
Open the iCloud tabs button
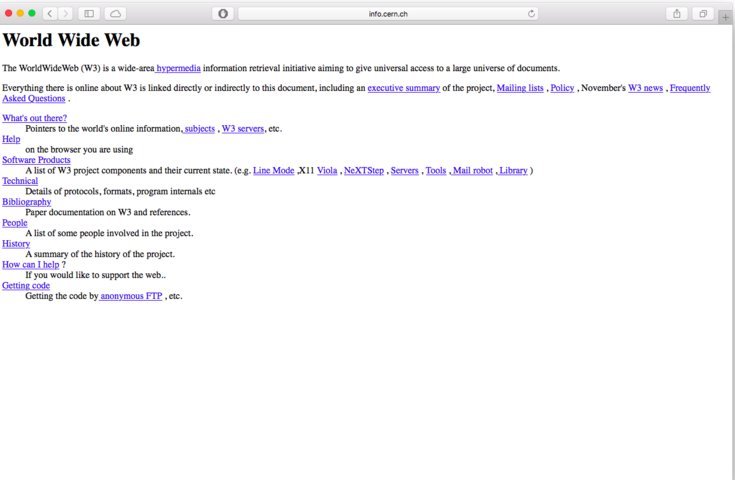click(116, 13)
